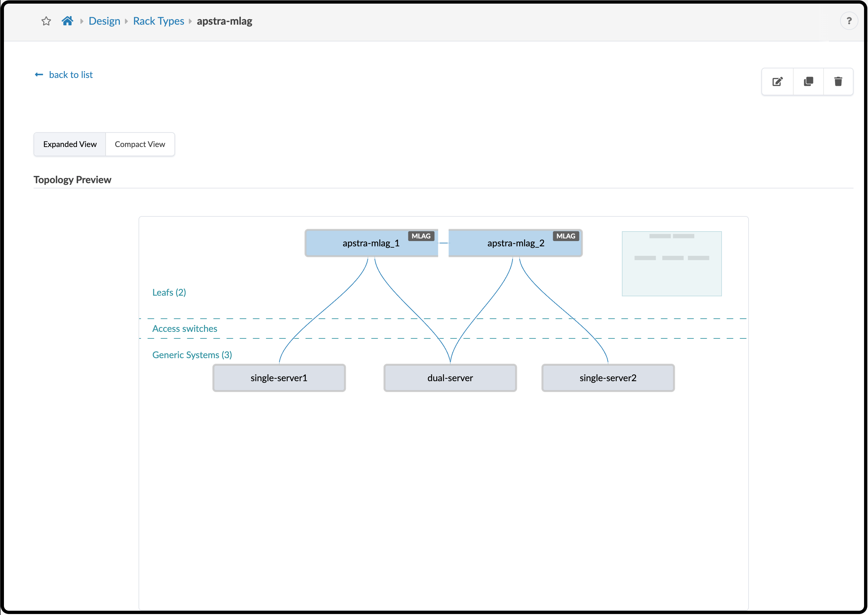This screenshot has height=615, width=868.
Task: Click the apstra-mlag breadcrumb text
Action: pyautogui.click(x=225, y=21)
